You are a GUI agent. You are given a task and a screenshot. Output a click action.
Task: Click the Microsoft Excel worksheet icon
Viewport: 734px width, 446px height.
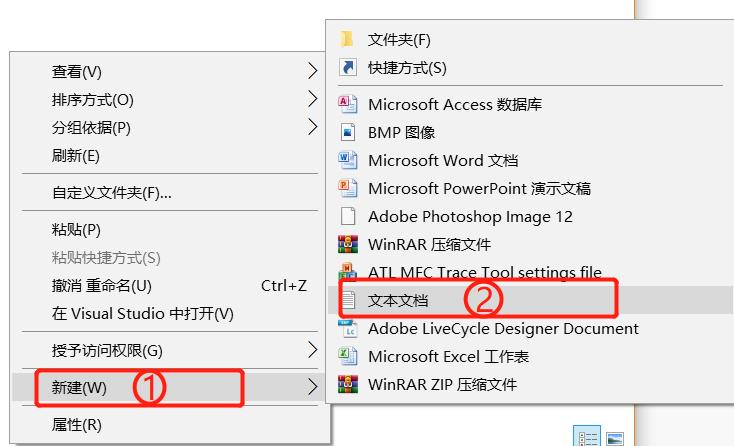tap(348, 356)
